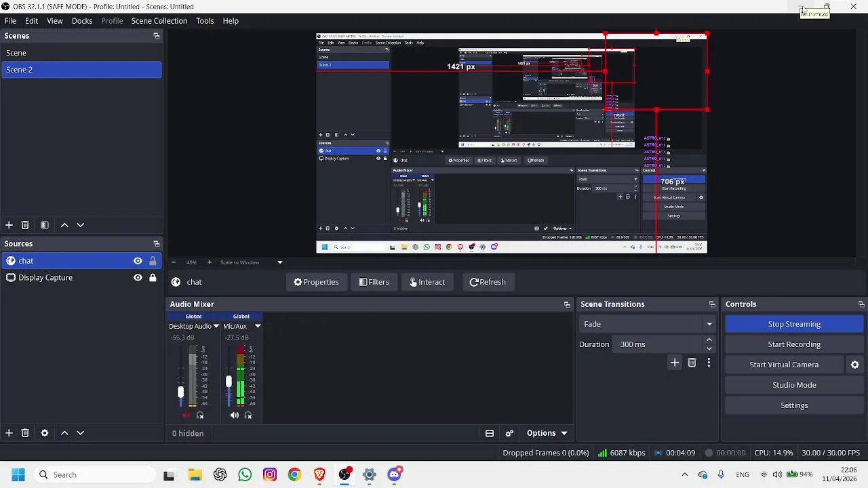Toggle Mic/Aux monitoring headphone icon
The width and height of the screenshot is (868, 488).
click(x=248, y=415)
